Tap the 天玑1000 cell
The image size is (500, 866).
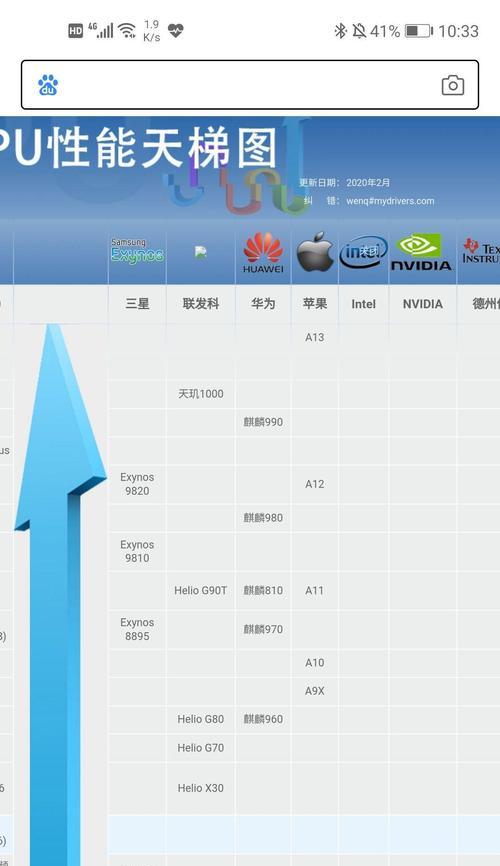pos(201,394)
